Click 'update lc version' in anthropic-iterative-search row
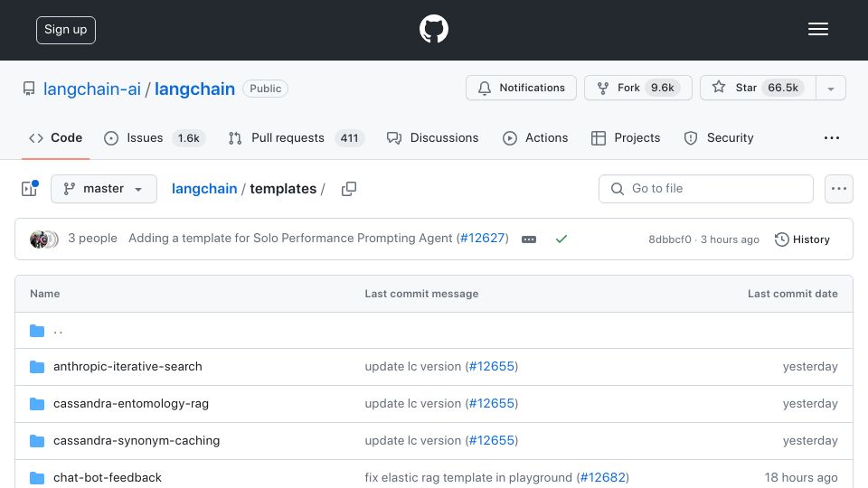Viewport: 868px width, 488px height. point(413,366)
